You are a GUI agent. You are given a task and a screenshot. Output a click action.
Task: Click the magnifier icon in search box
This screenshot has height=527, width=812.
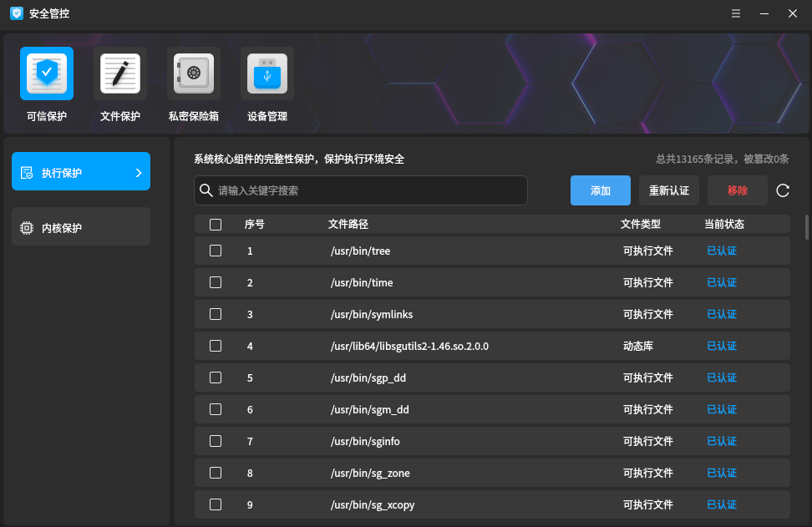click(206, 190)
